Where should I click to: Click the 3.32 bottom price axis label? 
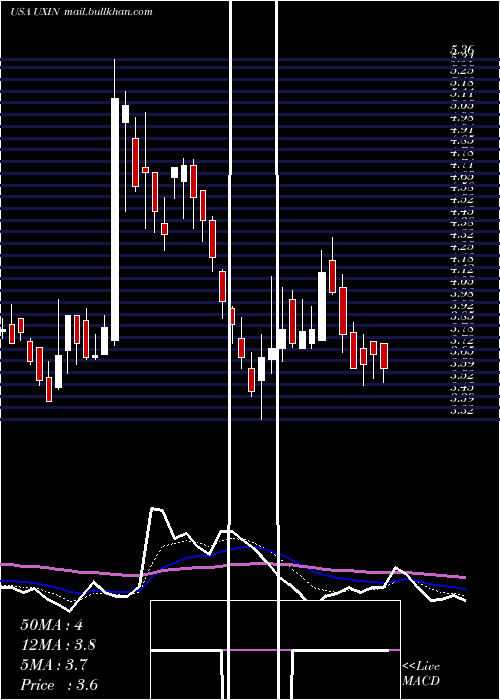coord(462,411)
